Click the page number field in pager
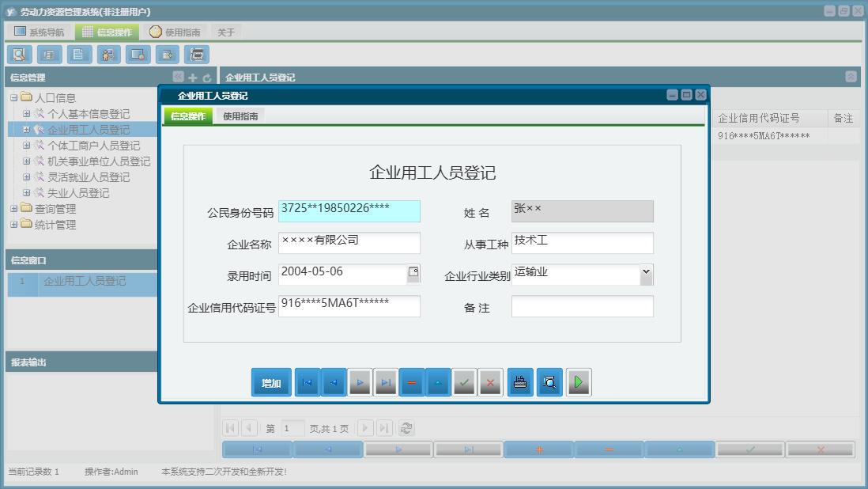Viewport: 868px width, 489px height. coord(292,428)
